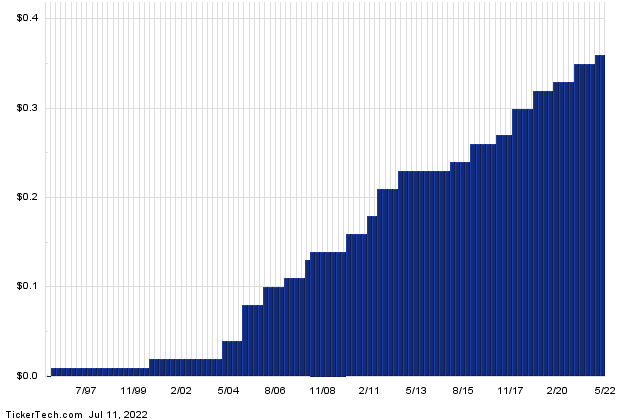The height and width of the screenshot is (420, 640).
Task: Select the 2/11 x-axis date label
Action: 370,391
